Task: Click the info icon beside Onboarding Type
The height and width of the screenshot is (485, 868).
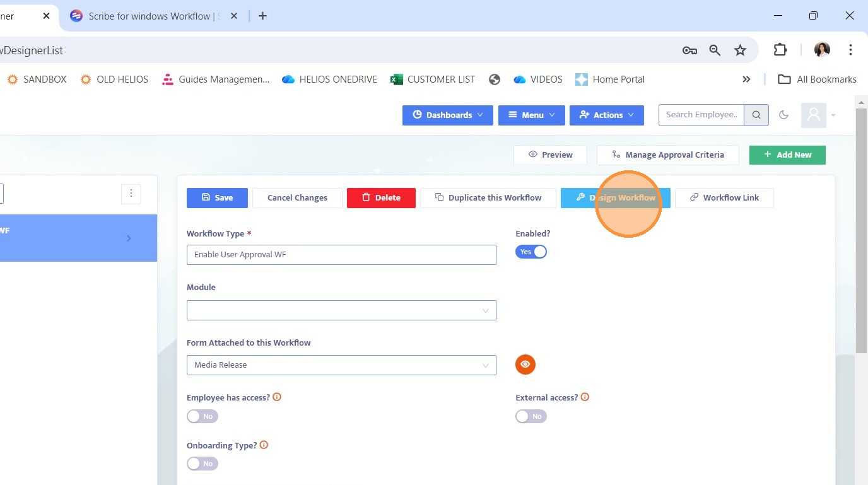Action: [264, 445]
